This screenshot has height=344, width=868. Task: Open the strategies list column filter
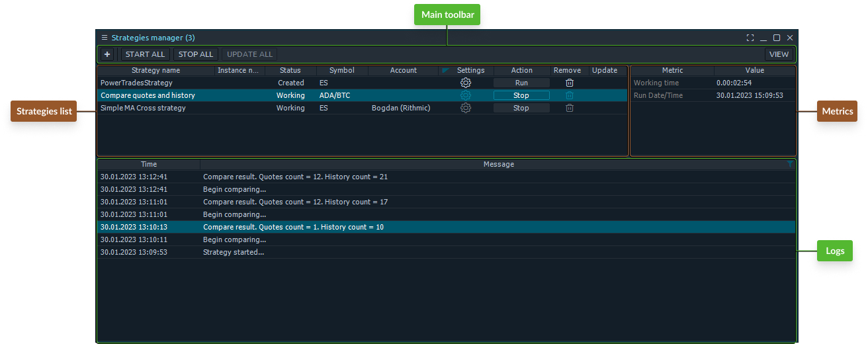click(445, 70)
